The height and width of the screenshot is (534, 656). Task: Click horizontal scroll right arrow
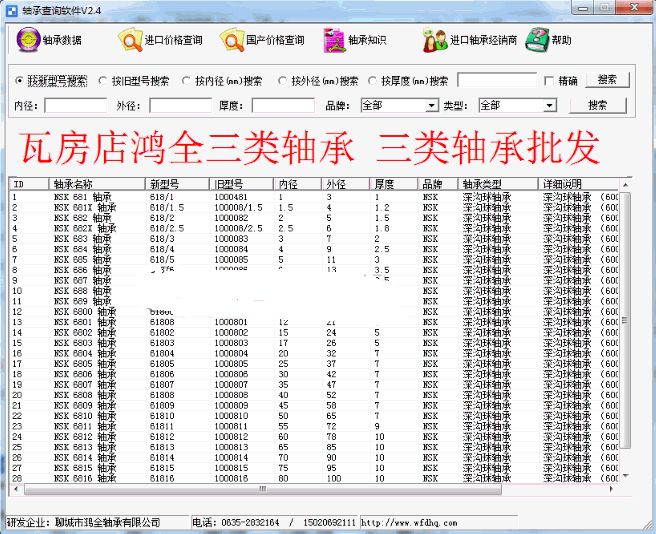pyautogui.click(x=611, y=489)
